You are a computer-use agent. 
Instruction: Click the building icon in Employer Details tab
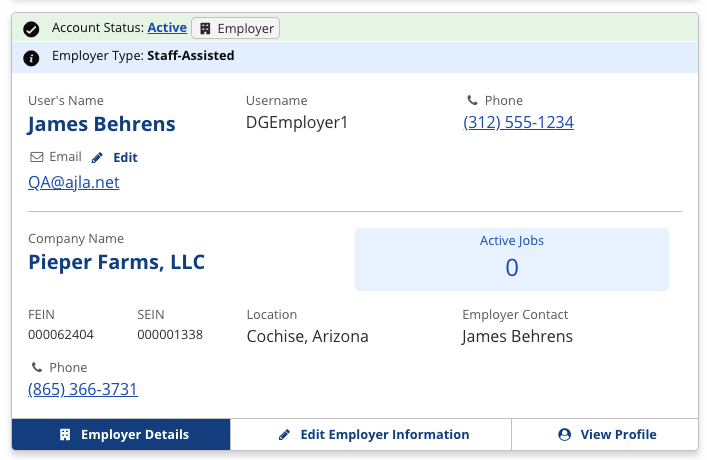tap(65, 434)
